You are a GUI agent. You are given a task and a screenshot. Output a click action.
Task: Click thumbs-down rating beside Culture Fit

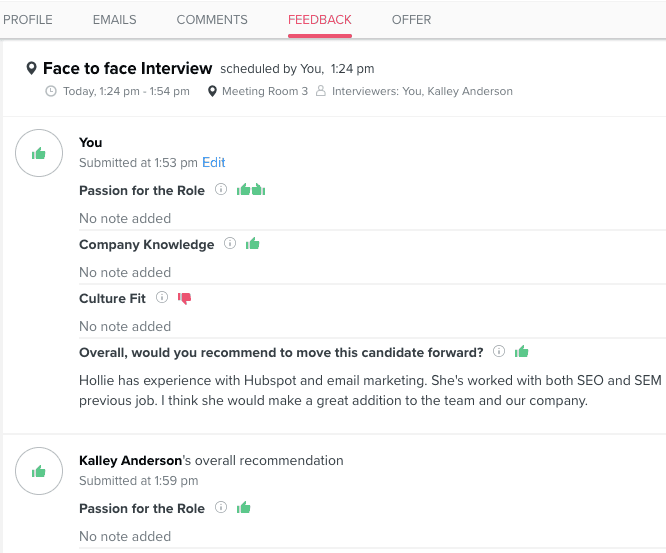[184, 298]
